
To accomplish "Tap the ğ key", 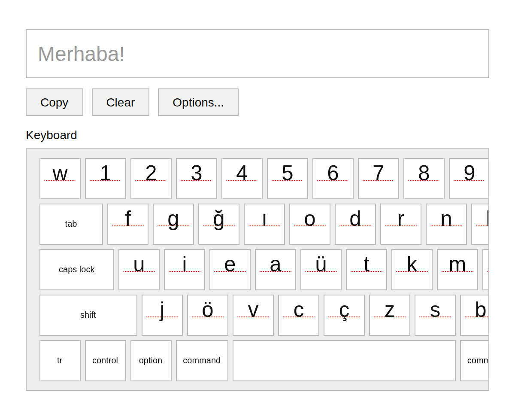I will [x=219, y=224].
